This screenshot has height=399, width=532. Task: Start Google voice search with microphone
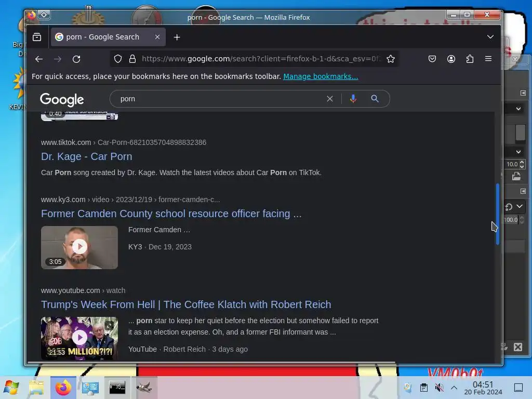(x=353, y=99)
